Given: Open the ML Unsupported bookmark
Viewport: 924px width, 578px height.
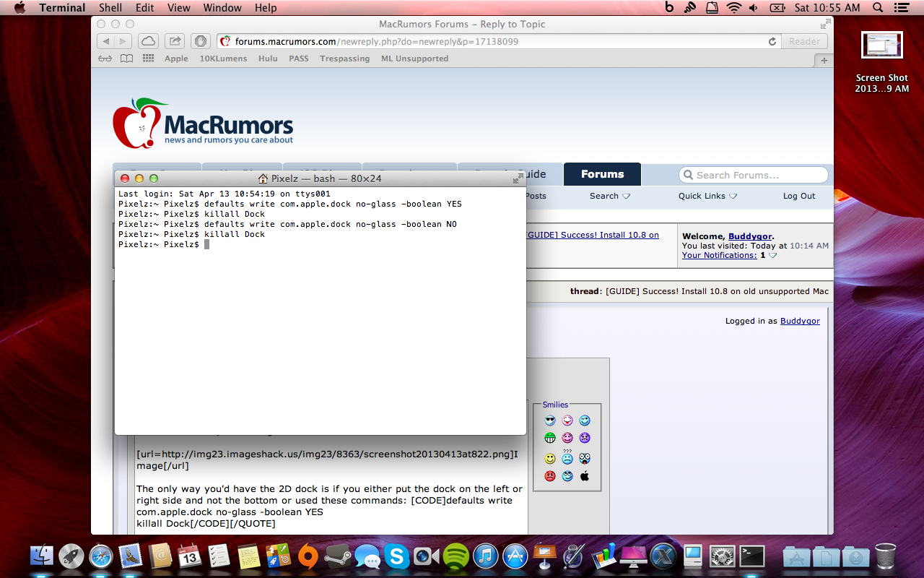Looking at the screenshot, I should click(x=414, y=59).
